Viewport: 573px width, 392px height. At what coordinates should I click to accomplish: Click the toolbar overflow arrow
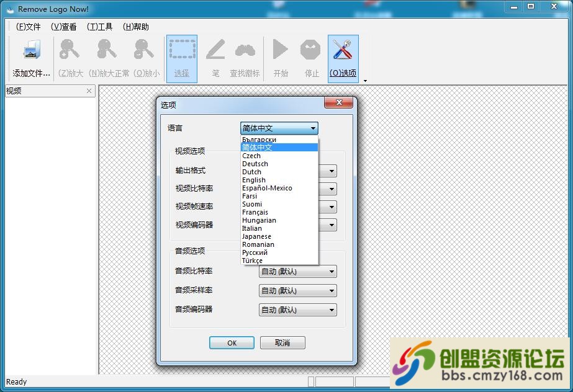[365, 81]
